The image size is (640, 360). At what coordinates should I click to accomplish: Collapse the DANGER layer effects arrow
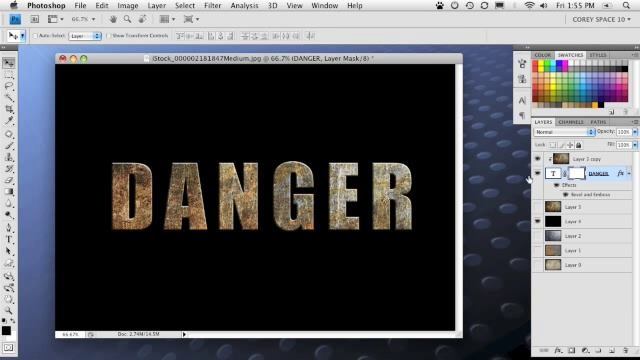pyautogui.click(x=629, y=173)
